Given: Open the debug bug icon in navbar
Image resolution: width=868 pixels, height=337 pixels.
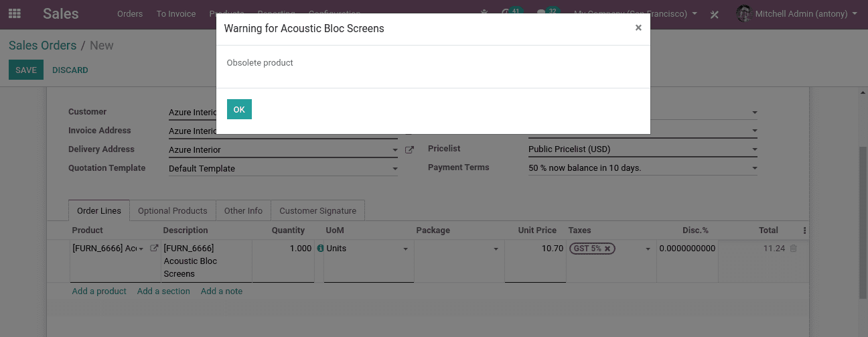Looking at the screenshot, I should point(484,13).
